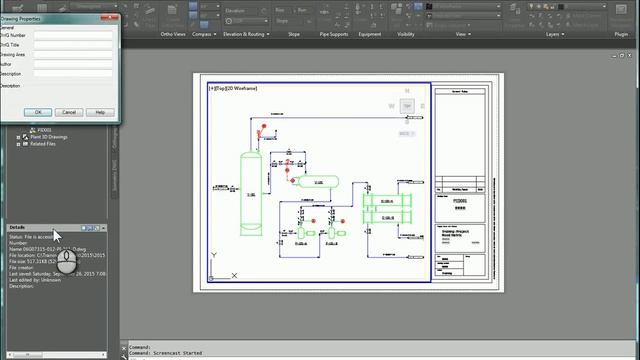The image size is (640, 360).
Task: Click Cancel in Drawing Properties dialog
Action: coord(69,112)
